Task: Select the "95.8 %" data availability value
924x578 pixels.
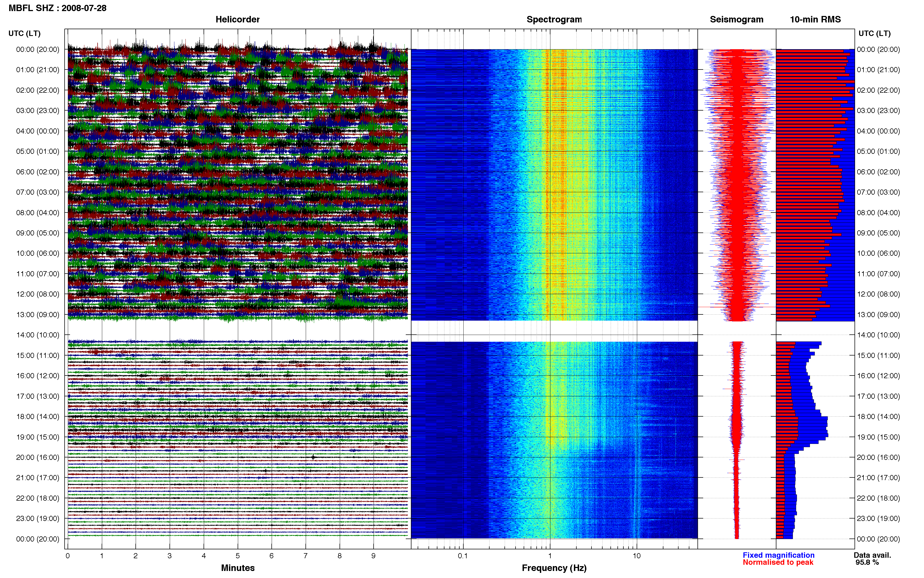Action: click(x=867, y=562)
